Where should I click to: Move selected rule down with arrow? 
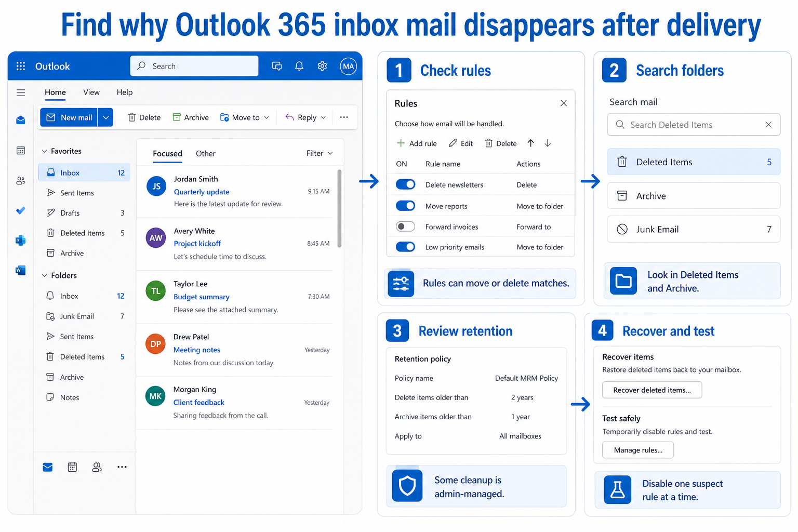click(x=548, y=143)
